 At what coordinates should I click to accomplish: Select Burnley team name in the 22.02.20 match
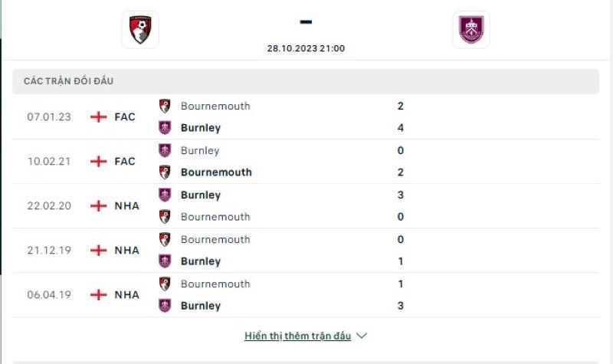(x=201, y=195)
